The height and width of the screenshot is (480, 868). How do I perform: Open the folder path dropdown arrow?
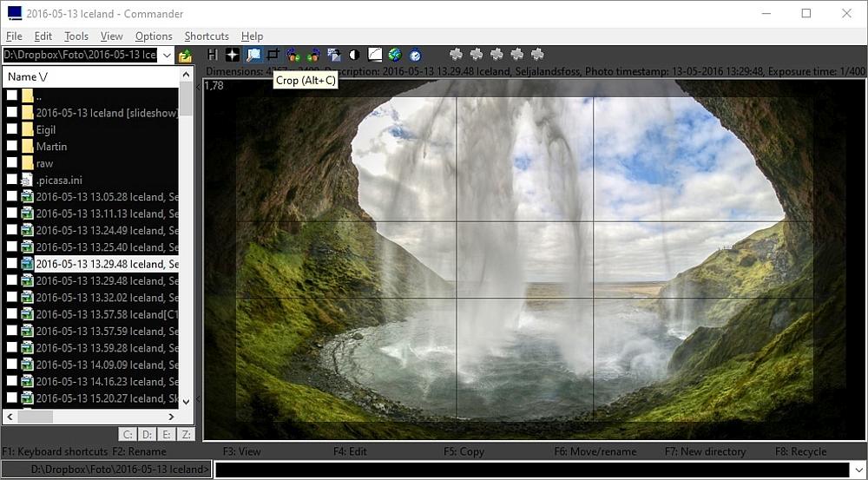[x=166, y=56]
